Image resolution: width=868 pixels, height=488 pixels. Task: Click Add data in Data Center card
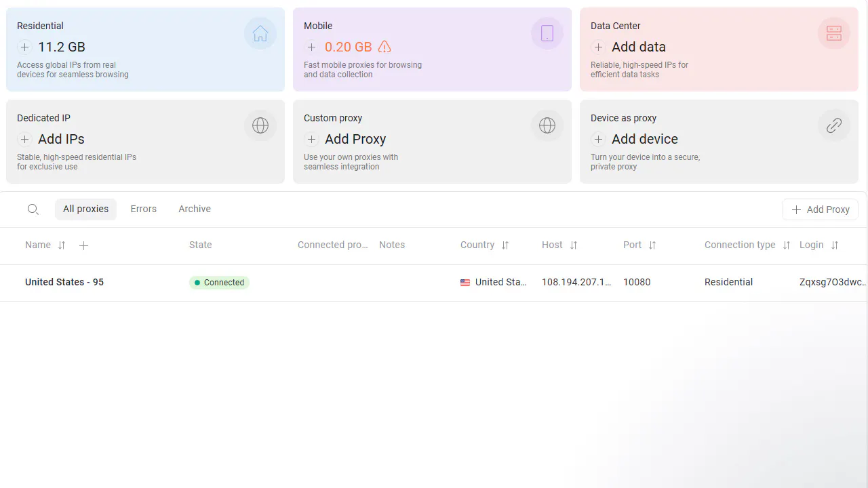point(639,47)
